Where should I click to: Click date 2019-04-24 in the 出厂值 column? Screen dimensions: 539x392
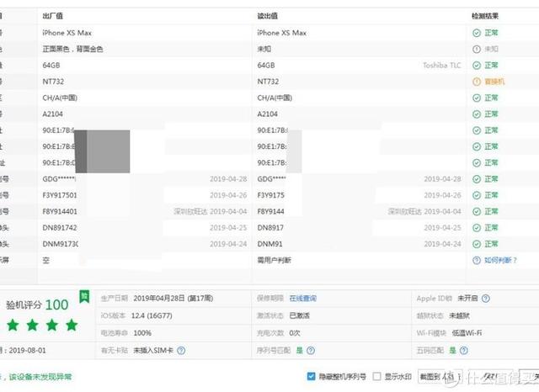point(228,244)
